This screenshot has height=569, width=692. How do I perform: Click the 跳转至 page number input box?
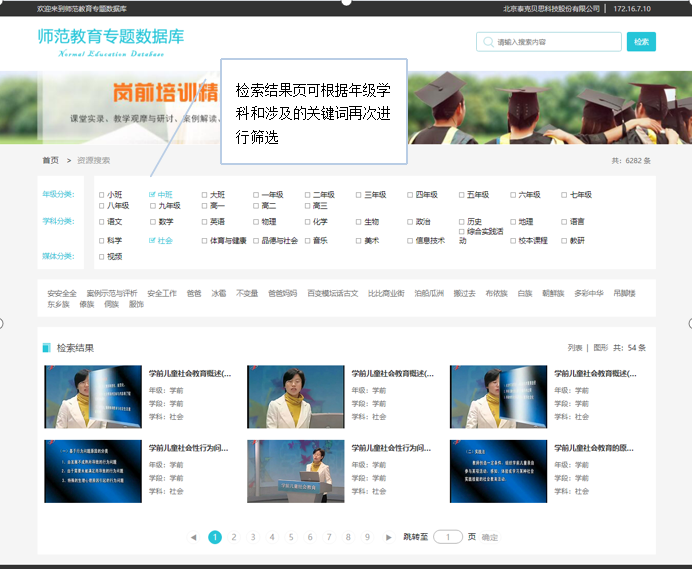[x=447, y=537]
